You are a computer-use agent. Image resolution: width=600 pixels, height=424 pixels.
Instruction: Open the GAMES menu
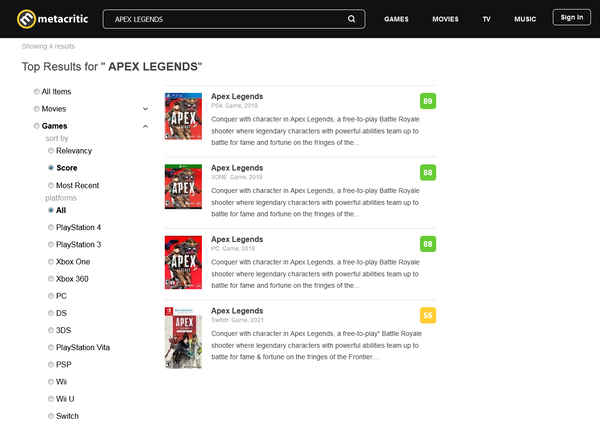(396, 19)
